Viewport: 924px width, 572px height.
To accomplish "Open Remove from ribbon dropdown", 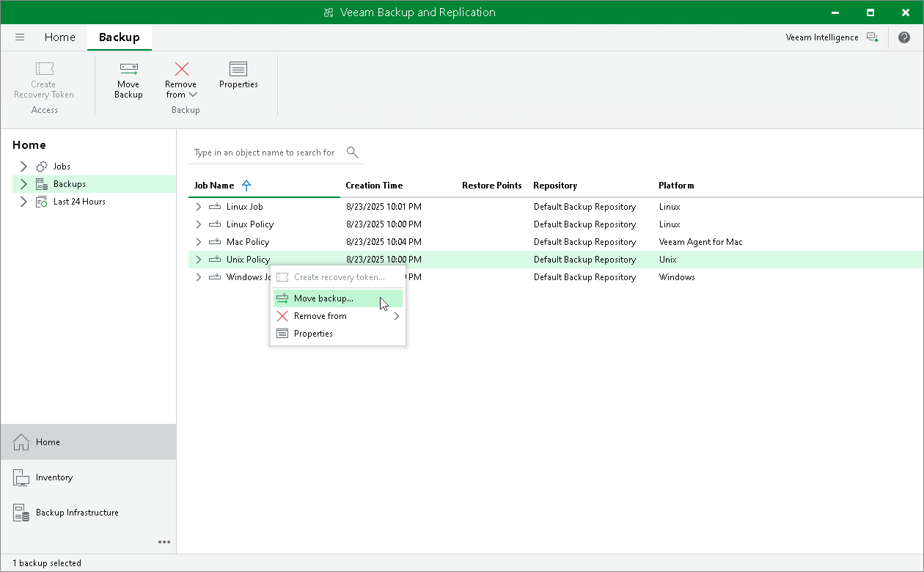I will (x=181, y=80).
